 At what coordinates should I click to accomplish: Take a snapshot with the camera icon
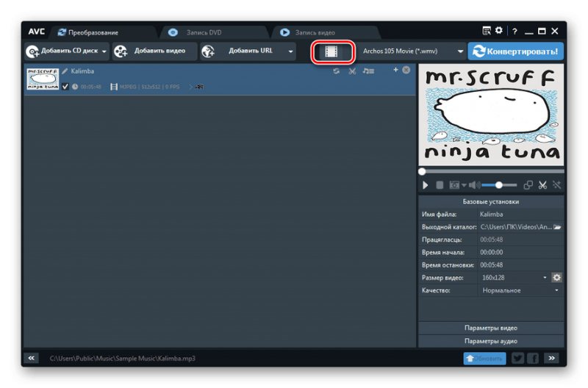tap(455, 185)
